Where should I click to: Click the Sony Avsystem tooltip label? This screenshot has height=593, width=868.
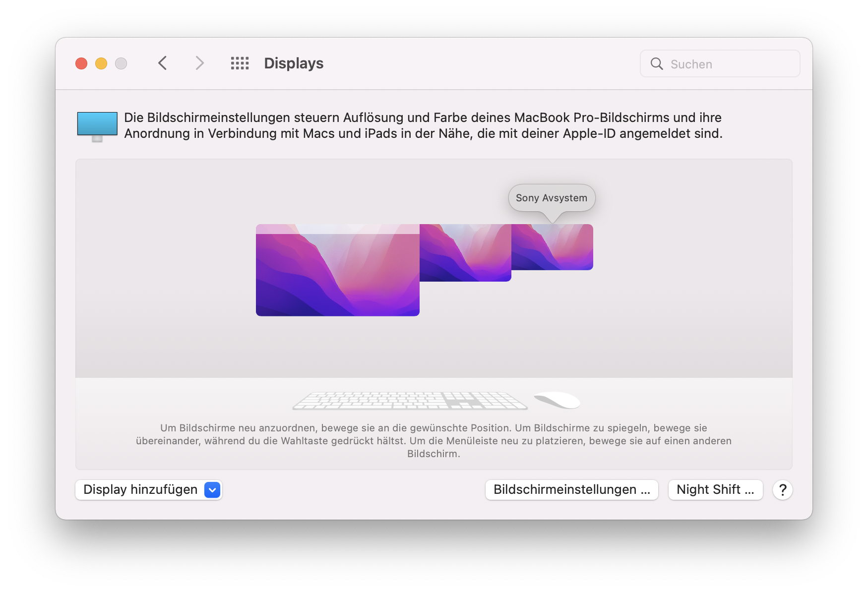(x=551, y=198)
